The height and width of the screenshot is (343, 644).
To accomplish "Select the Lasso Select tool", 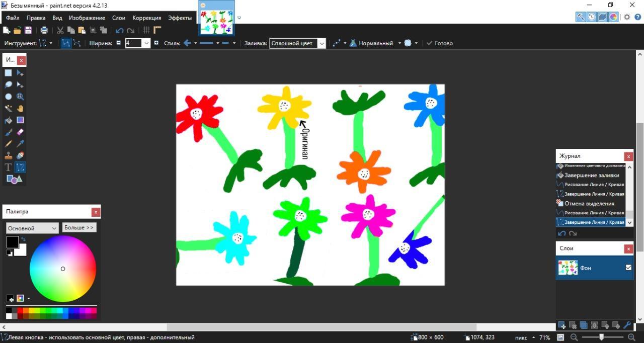I will [9, 85].
